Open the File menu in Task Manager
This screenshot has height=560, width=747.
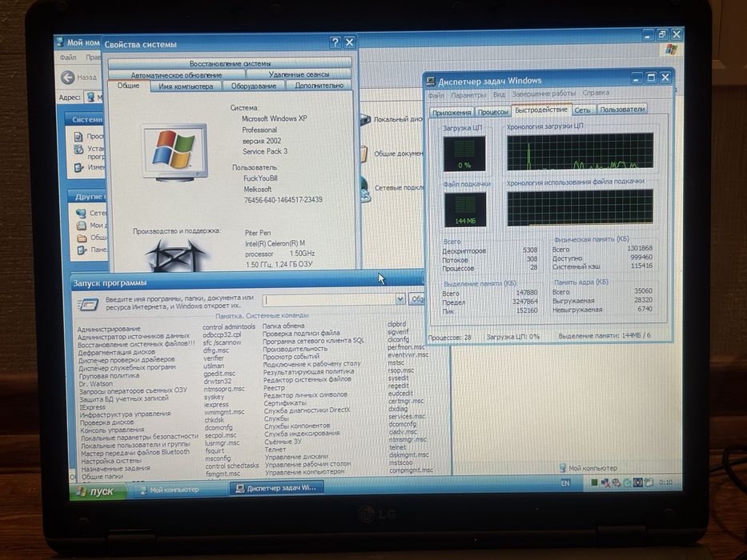coord(436,95)
